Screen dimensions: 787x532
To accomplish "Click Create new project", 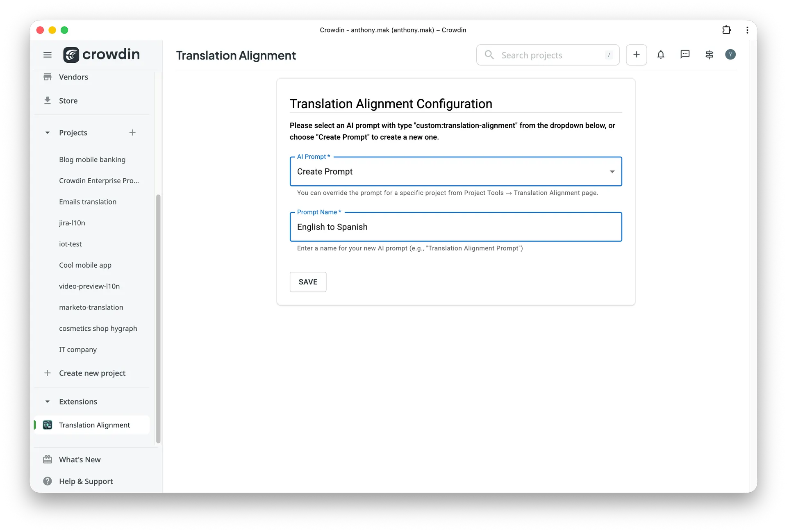I will pos(92,373).
